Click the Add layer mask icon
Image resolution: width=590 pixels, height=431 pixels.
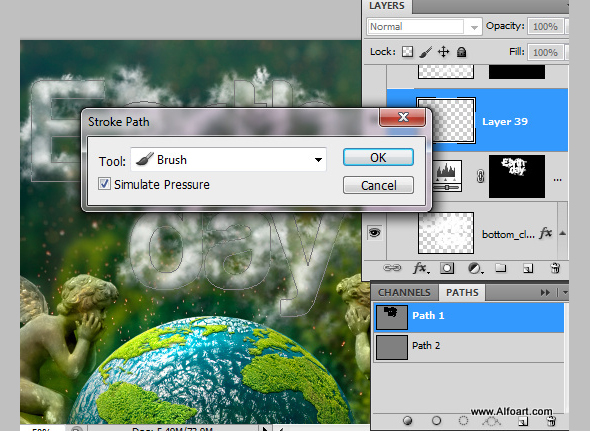point(447,268)
